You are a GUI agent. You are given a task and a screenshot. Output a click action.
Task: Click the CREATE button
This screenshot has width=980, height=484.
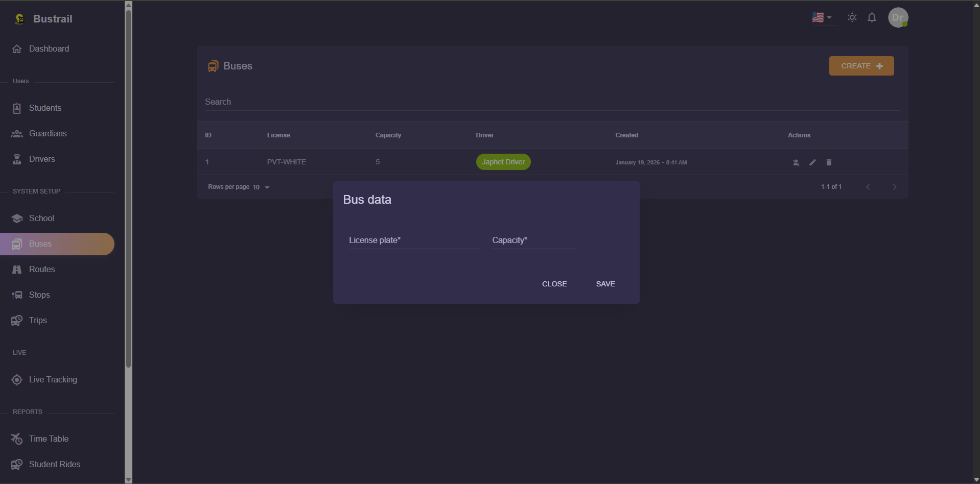(861, 66)
